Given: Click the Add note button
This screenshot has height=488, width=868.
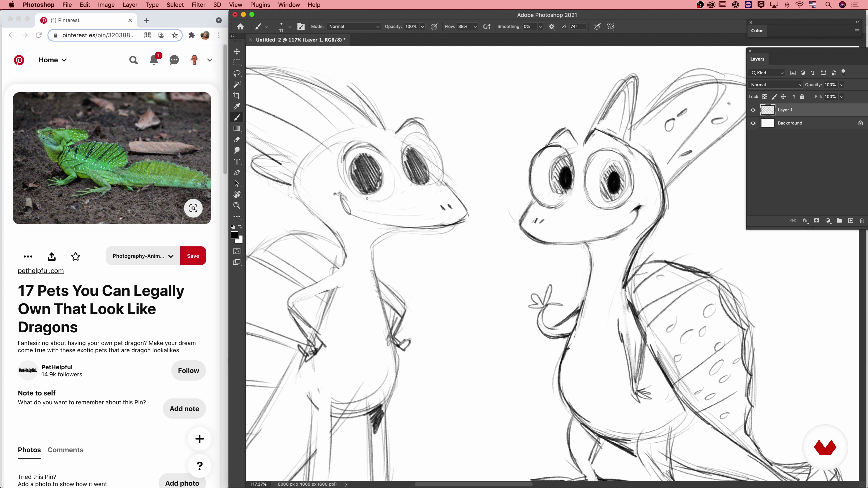Looking at the screenshot, I should coord(184,408).
